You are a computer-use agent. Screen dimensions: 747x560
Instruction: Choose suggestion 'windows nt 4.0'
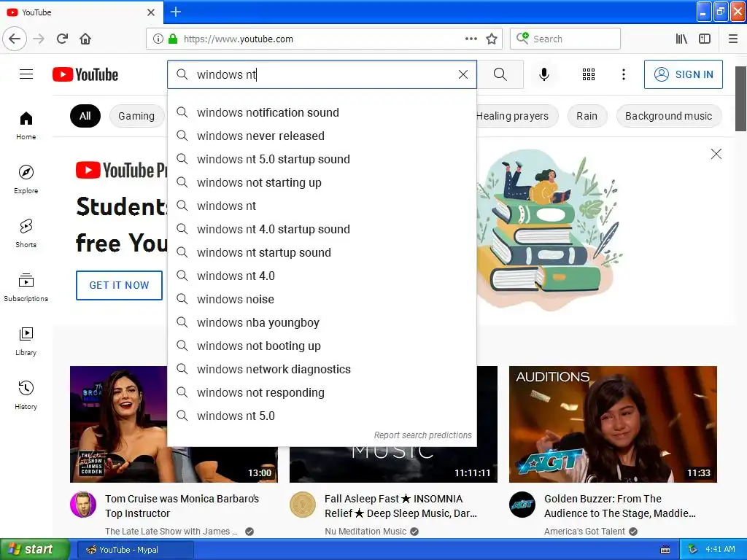(x=322, y=276)
